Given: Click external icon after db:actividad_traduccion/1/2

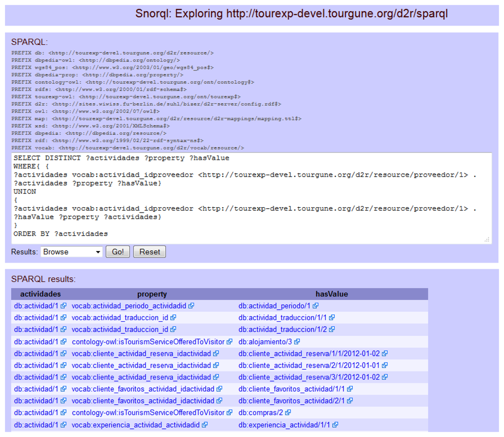Looking at the screenshot, I should pos(332,330).
